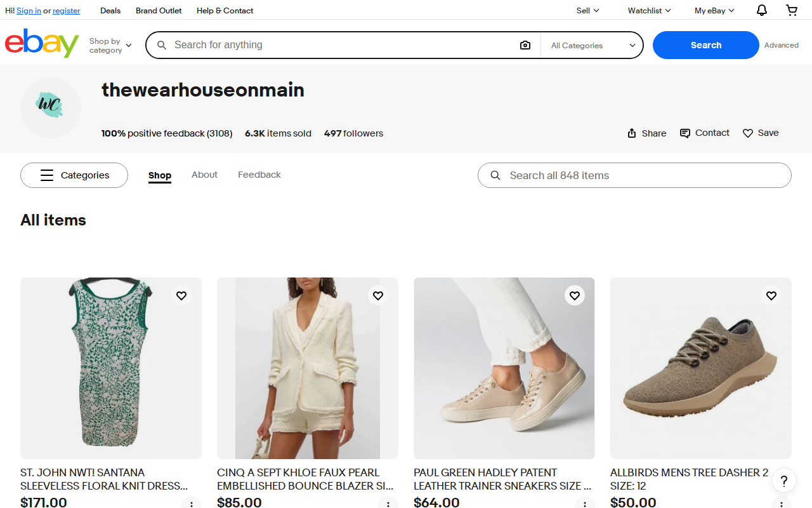Image resolution: width=812 pixels, height=508 pixels.
Task: Open more options for Cinq A Sept blazer
Action: coord(388,504)
